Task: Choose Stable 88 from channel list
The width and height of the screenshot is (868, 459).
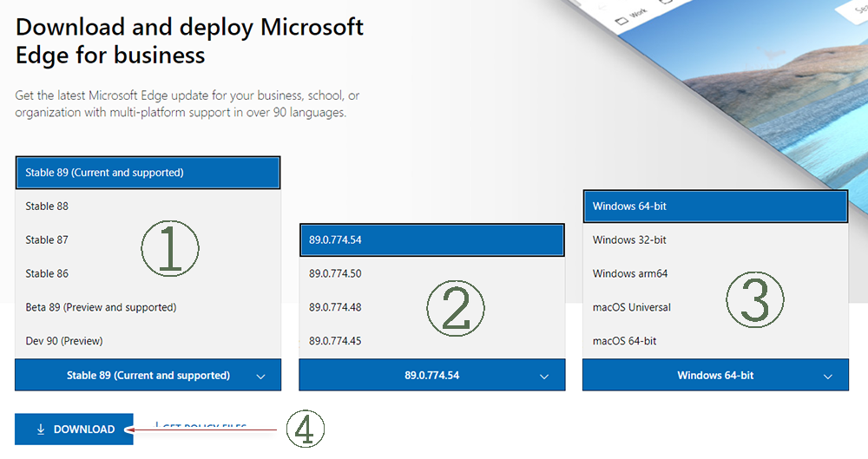Action: tap(148, 206)
